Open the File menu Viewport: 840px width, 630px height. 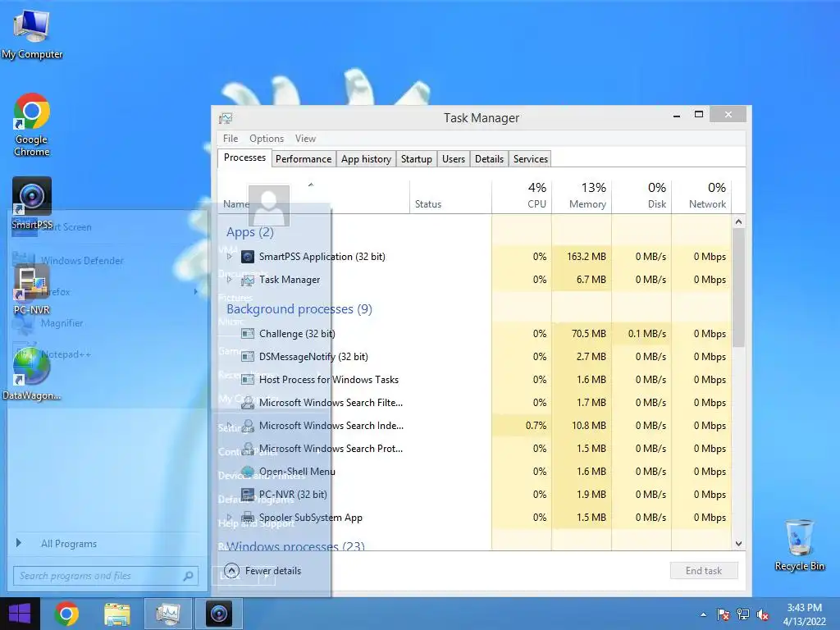(x=231, y=138)
